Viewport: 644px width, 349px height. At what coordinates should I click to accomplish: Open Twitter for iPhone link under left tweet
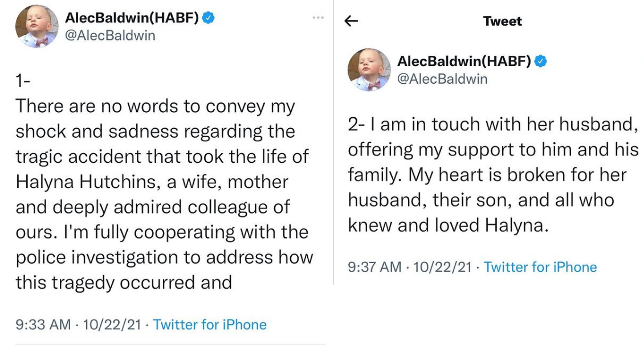click(x=210, y=325)
